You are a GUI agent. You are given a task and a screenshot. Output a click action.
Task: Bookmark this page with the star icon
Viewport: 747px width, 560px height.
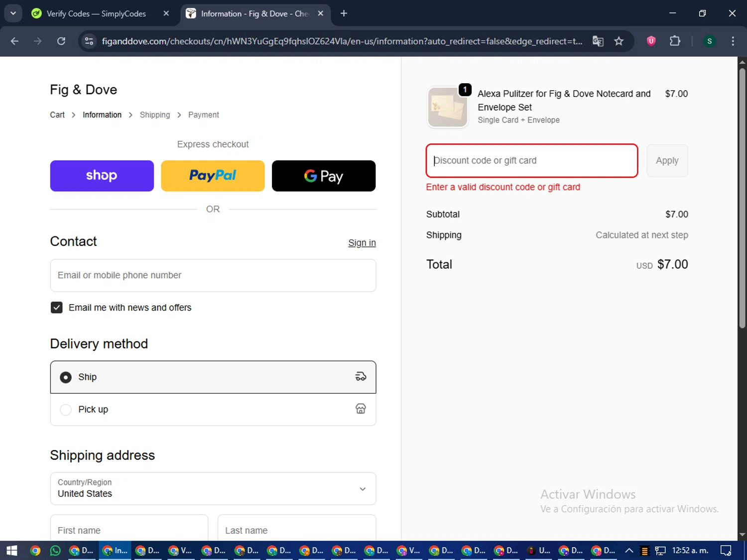tap(619, 41)
